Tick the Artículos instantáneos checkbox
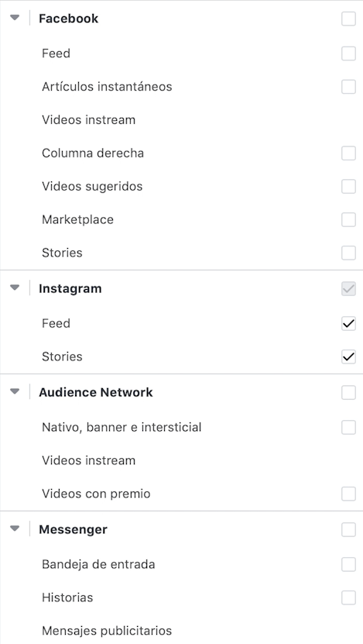363x644 pixels. click(348, 87)
